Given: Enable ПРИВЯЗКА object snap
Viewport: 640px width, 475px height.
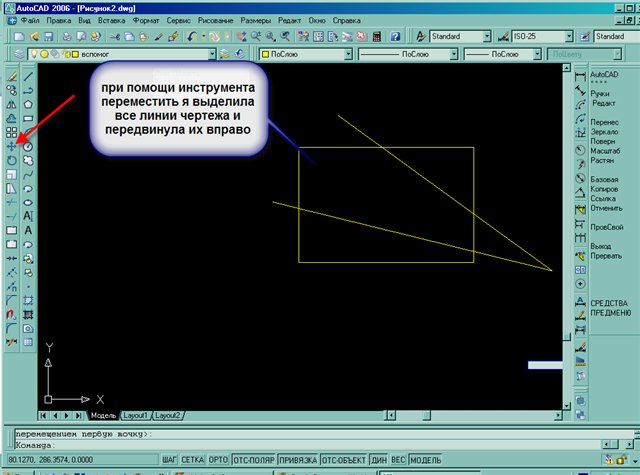Looking at the screenshot, I should (297, 459).
